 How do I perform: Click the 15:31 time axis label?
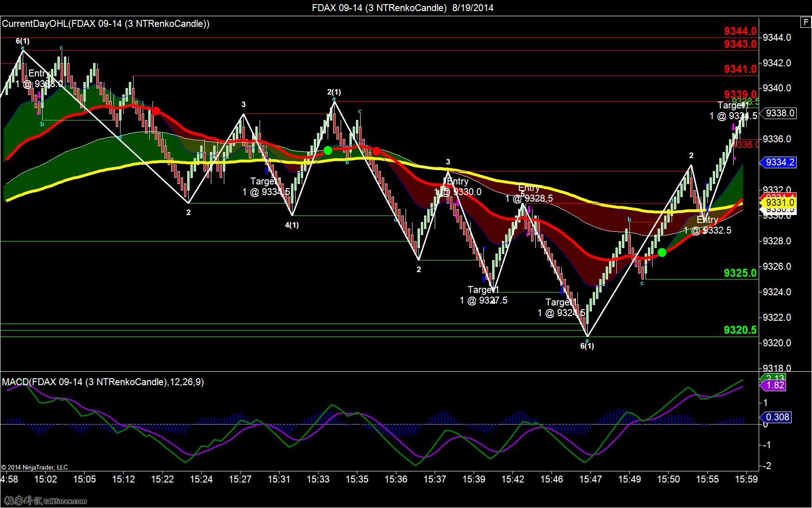pos(279,479)
